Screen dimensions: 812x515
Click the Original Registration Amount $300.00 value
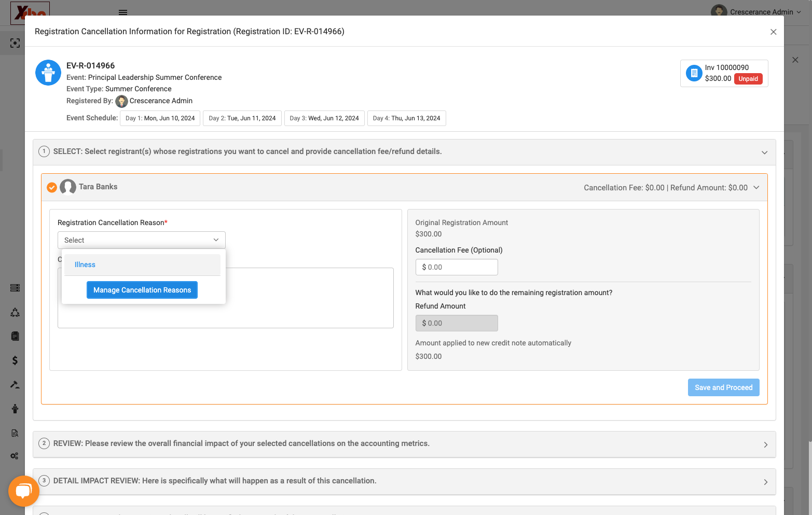[429, 234]
